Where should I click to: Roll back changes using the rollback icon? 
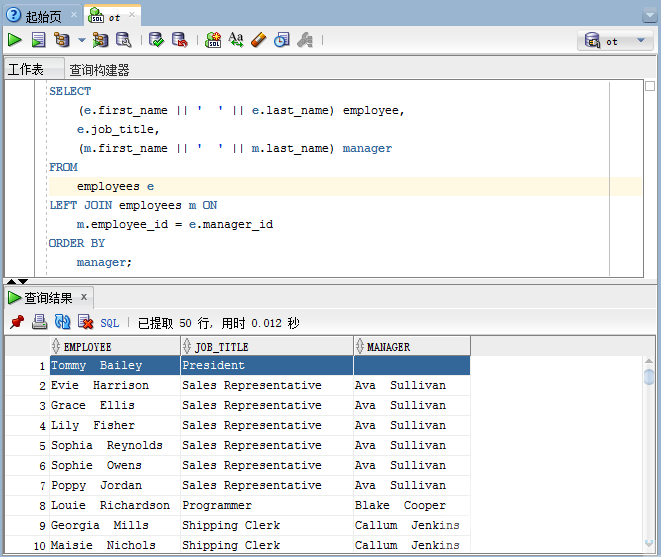(x=179, y=40)
